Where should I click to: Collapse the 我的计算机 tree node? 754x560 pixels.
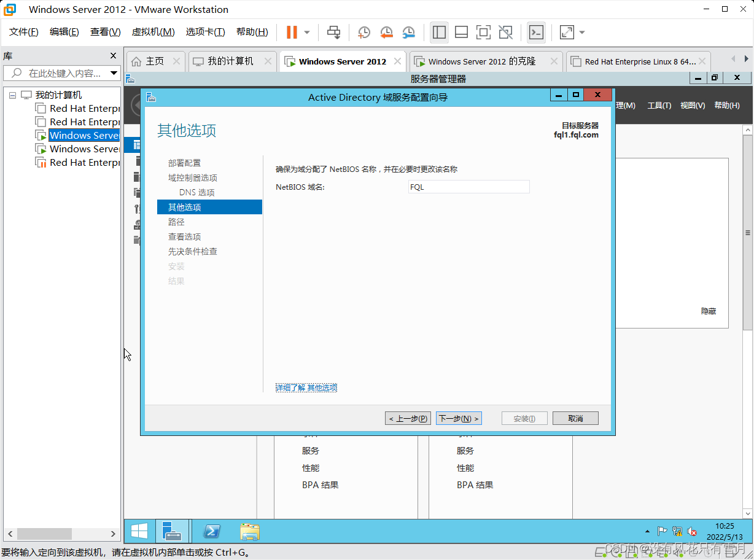(x=13, y=95)
